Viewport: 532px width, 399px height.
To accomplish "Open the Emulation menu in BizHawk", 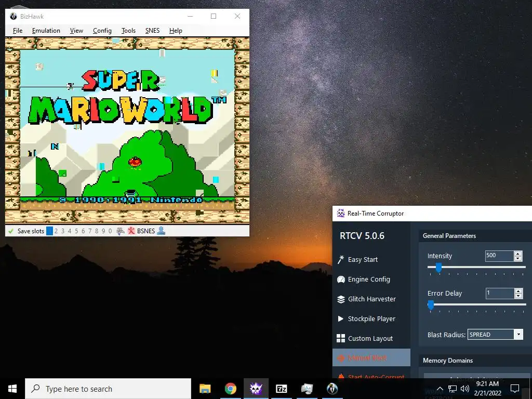I will pyautogui.click(x=46, y=31).
